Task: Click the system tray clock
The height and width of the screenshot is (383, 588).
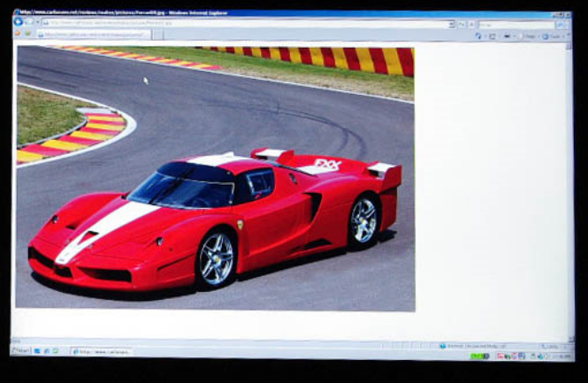Action: (563, 356)
